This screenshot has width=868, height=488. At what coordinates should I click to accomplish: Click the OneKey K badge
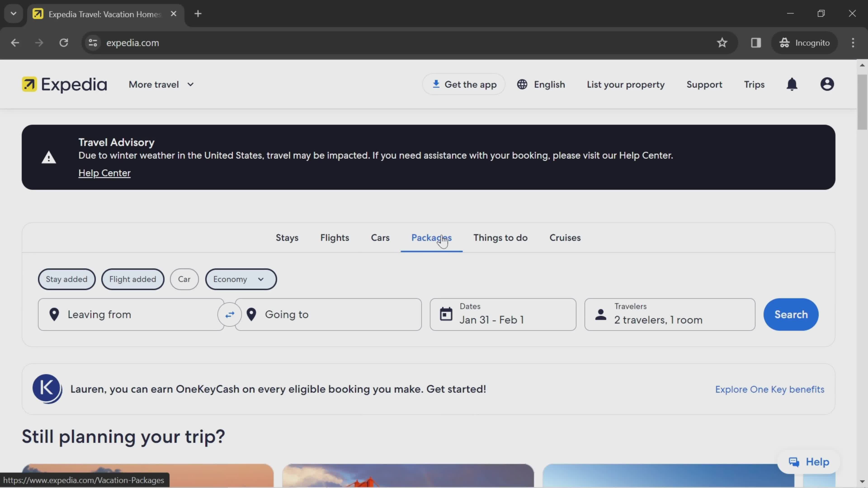47,389
